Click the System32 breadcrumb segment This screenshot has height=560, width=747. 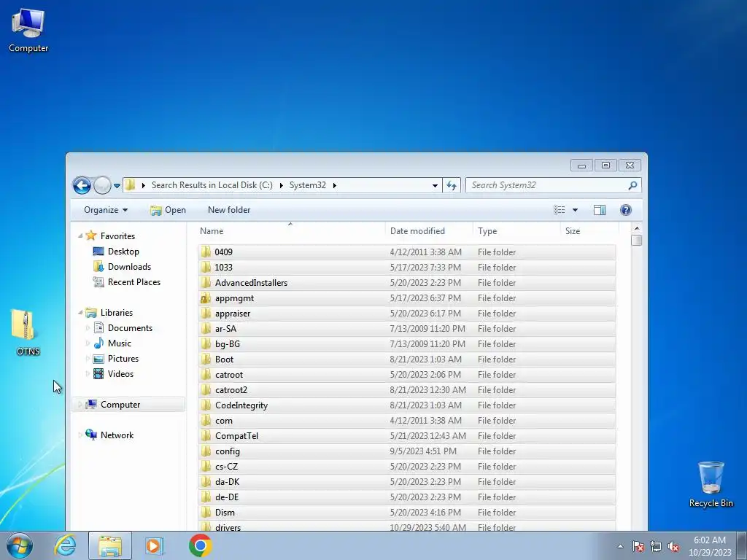click(308, 185)
